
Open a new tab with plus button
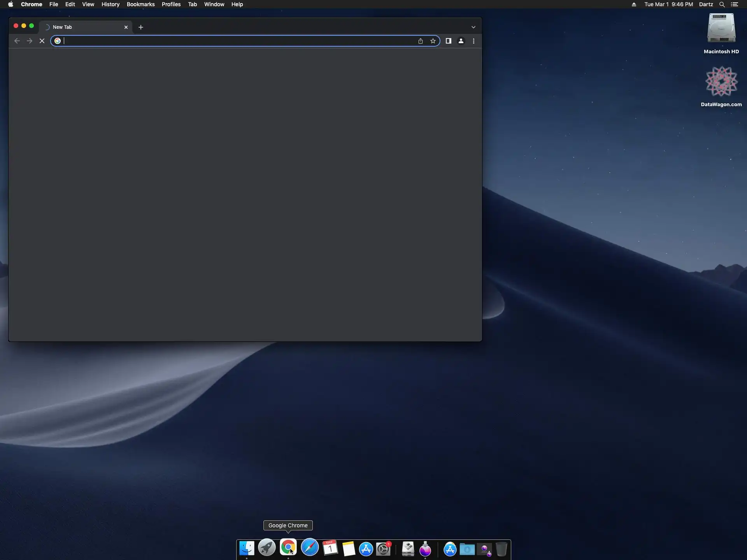coord(141,27)
